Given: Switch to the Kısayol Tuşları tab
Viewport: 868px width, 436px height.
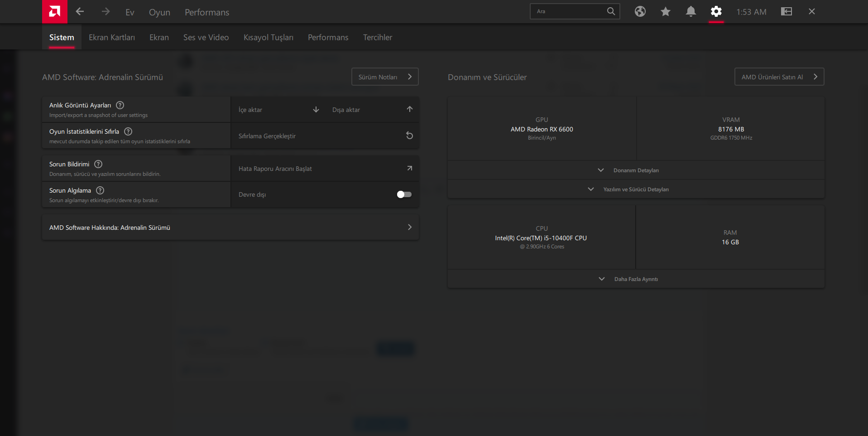Looking at the screenshot, I should pos(269,37).
